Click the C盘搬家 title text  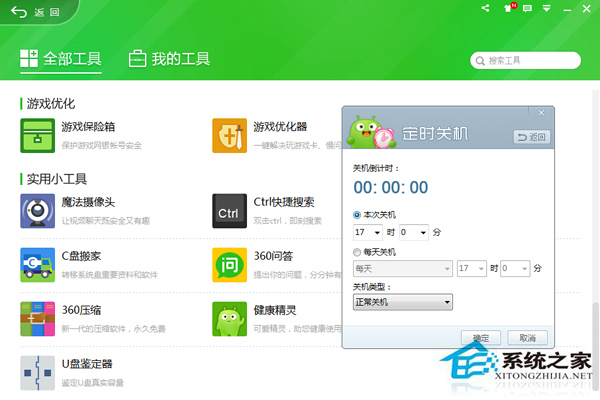click(x=82, y=256)
